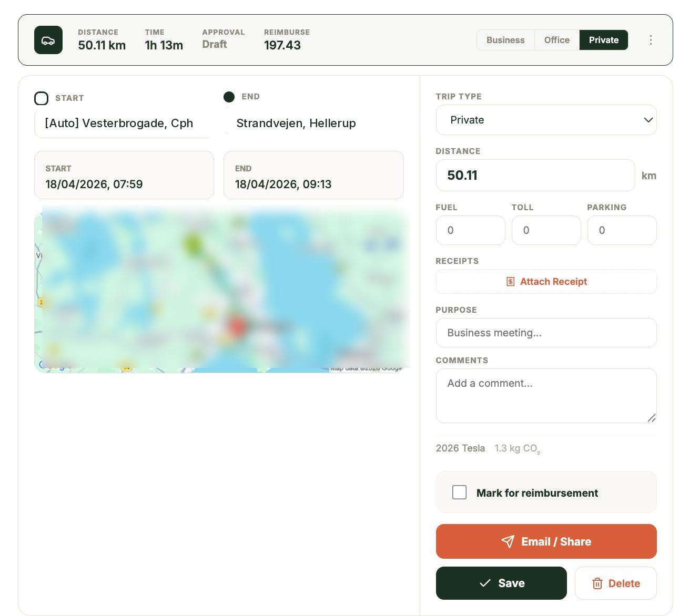Click the Attach Receipt button
The image size is (689, 616).
pyautogui.click(x=546, y=281)
